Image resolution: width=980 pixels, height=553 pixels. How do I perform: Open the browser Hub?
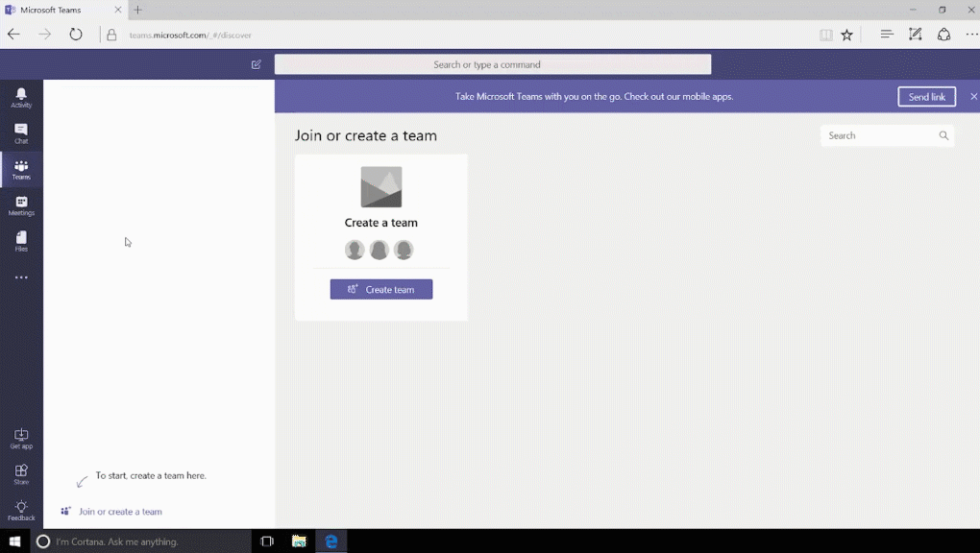[886, 35]
